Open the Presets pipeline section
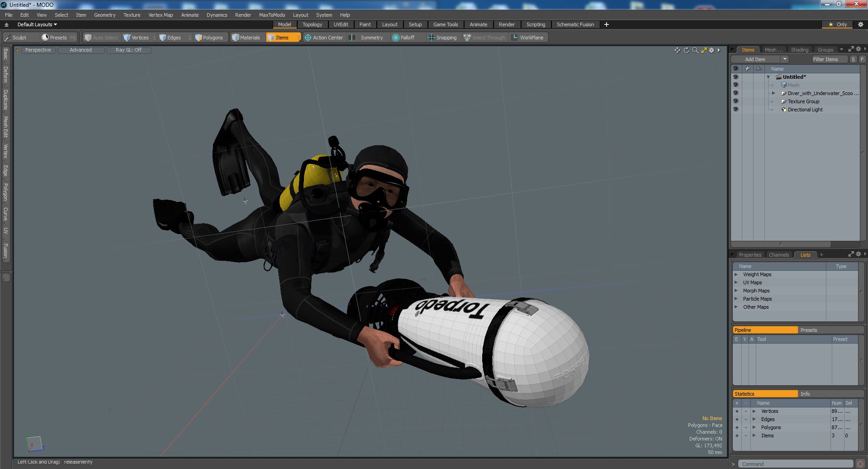 [831, 330]
